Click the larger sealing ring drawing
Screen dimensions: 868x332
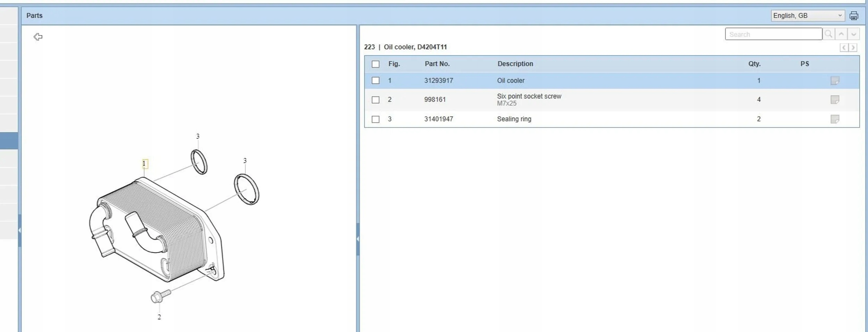tap(247, 189)
